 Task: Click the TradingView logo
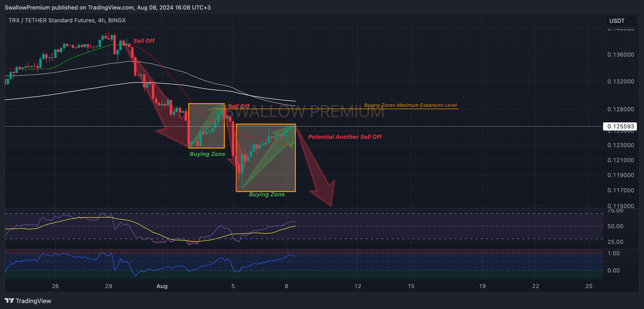pos(28,301)
